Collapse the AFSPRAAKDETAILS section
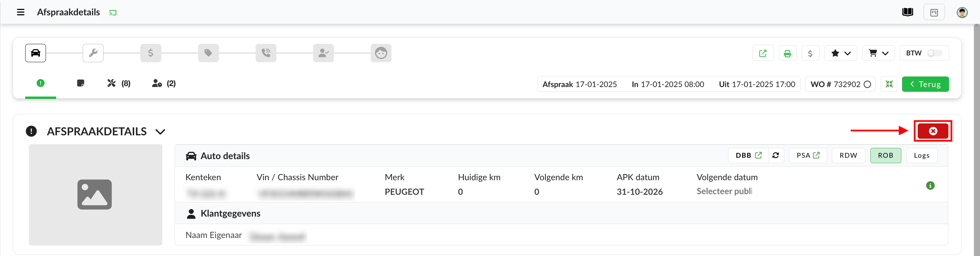Screen dimensions: 980x256 click(x=160, y=132)
